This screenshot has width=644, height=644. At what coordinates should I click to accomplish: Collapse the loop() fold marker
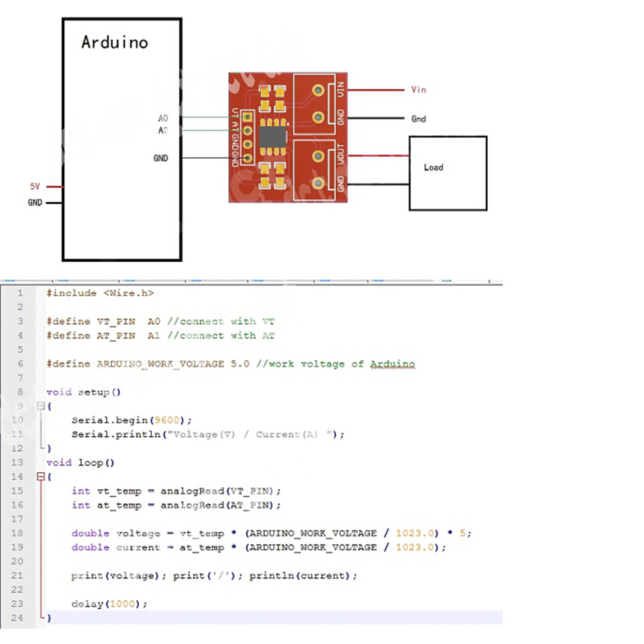pos(40,477)
